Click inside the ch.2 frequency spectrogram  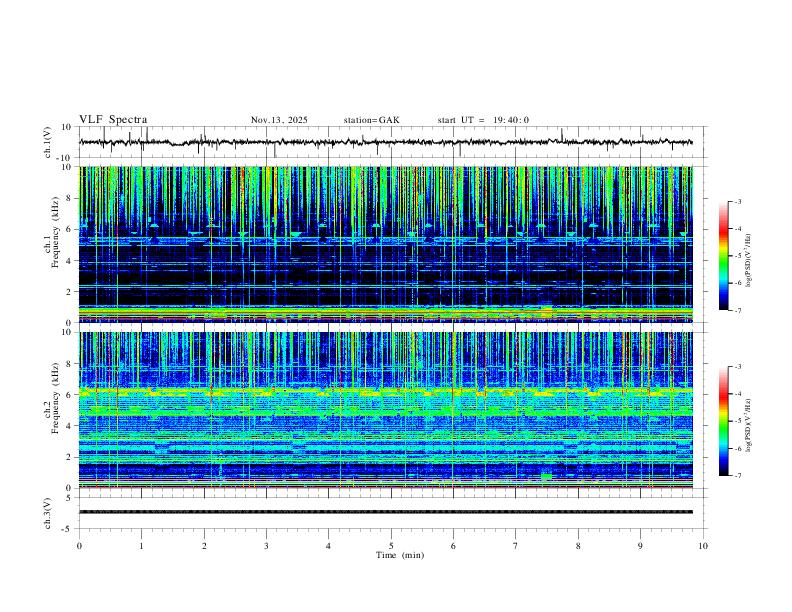[386, 410]
